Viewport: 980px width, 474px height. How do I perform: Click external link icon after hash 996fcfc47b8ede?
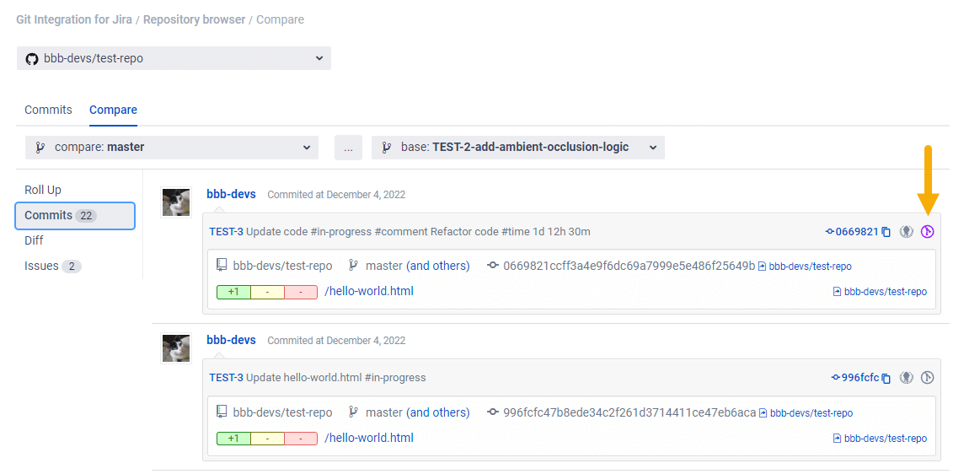tap(763, 412)
